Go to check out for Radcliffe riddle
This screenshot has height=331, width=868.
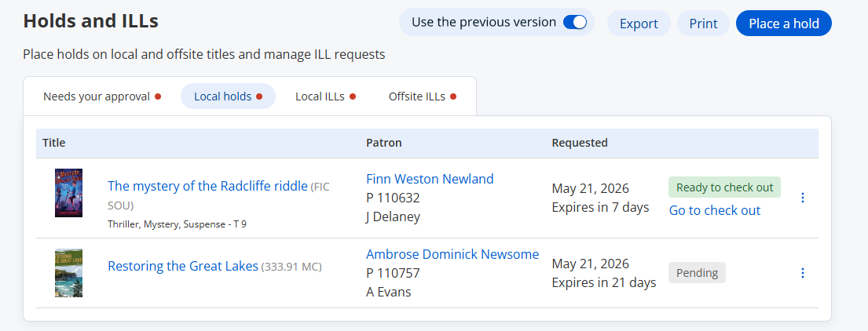coord(715,210)
